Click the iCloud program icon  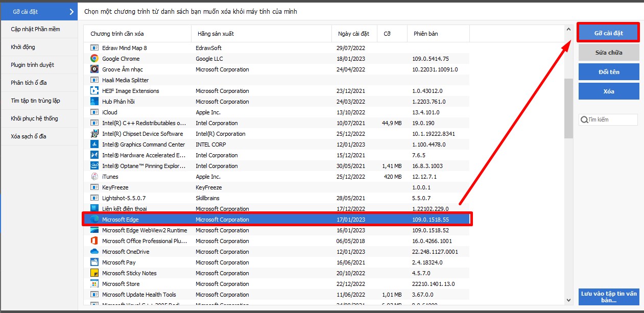pyautogui.click(x=94, y=112)
